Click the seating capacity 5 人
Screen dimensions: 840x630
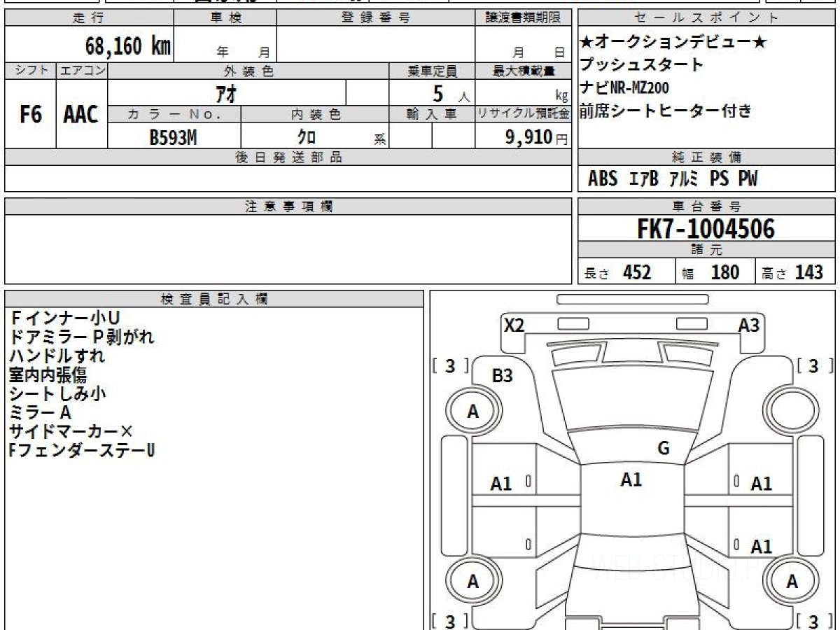tap(451, 93)
